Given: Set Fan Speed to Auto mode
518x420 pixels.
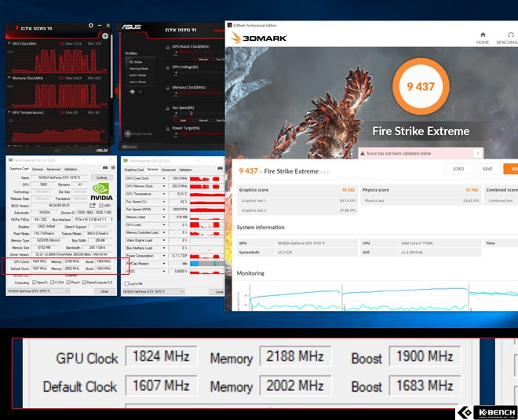Looking at the screenshot, I should click(183, 120).
